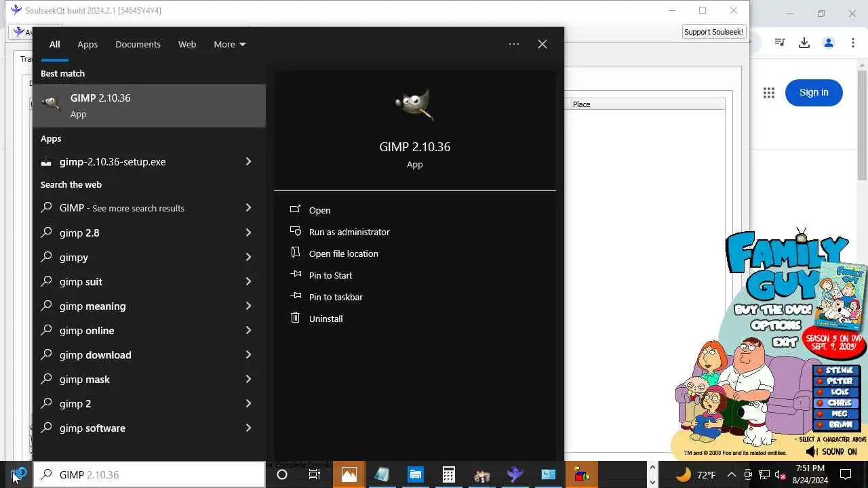This screenshot has width=868, height=488.
Task: Click the weather moon 72°F widget
Action: (x=695, y=474)
